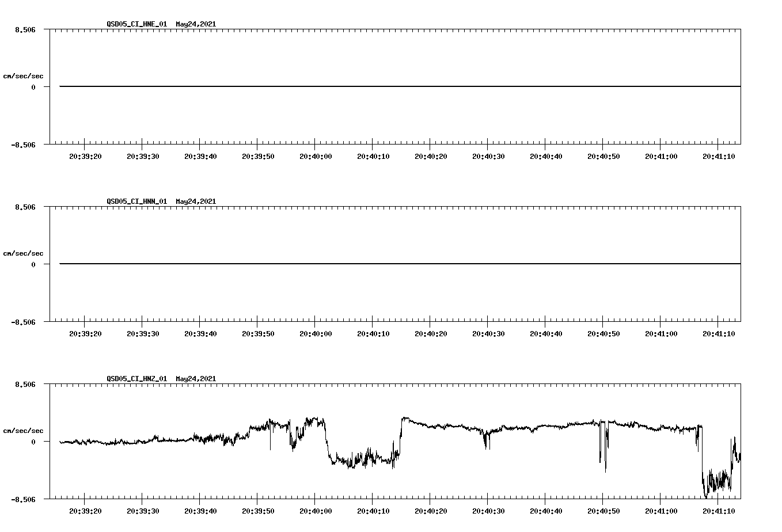Select the 20:40:00 tick label on middle plot
Image resolution: width=782 pixels, height=532 pixels.
tap(316, 333)
